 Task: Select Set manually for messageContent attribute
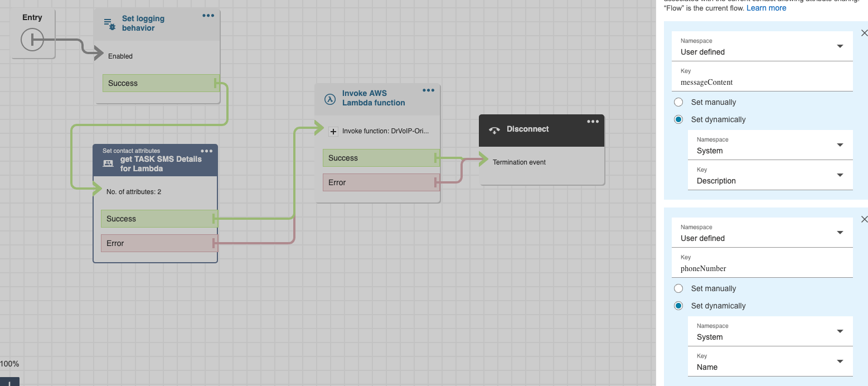pos(678,102)
